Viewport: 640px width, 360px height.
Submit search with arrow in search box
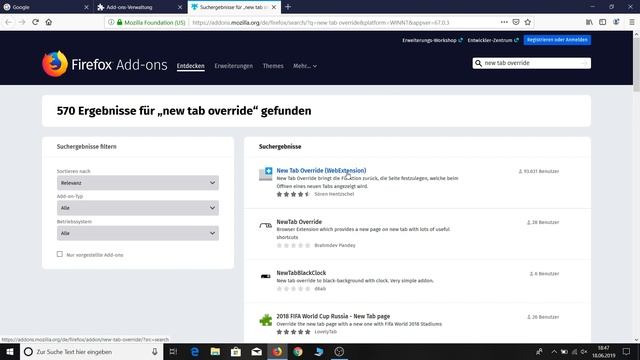(584, 63)
